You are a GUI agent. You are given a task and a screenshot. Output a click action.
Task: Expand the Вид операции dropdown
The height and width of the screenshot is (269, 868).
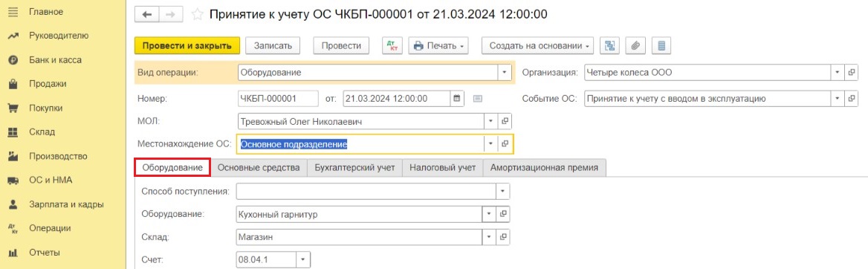click(x=505, y=73)
